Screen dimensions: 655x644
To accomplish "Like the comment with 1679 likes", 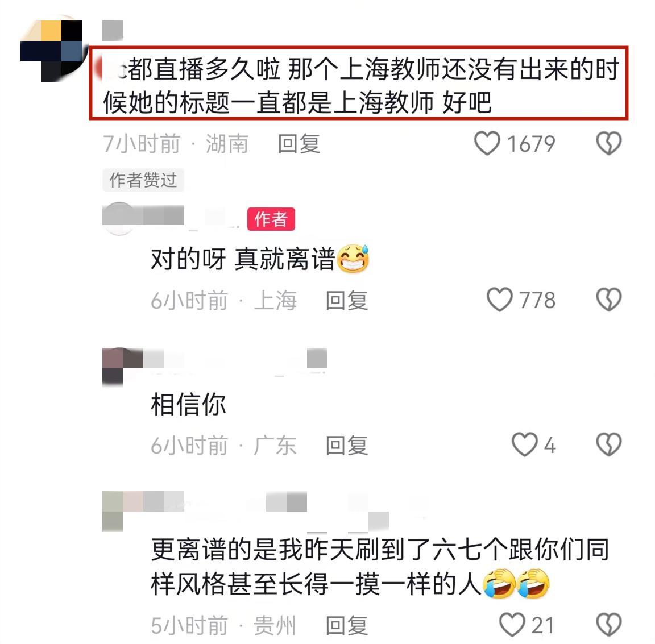I will pyautogui.click(x=487, y=143).
